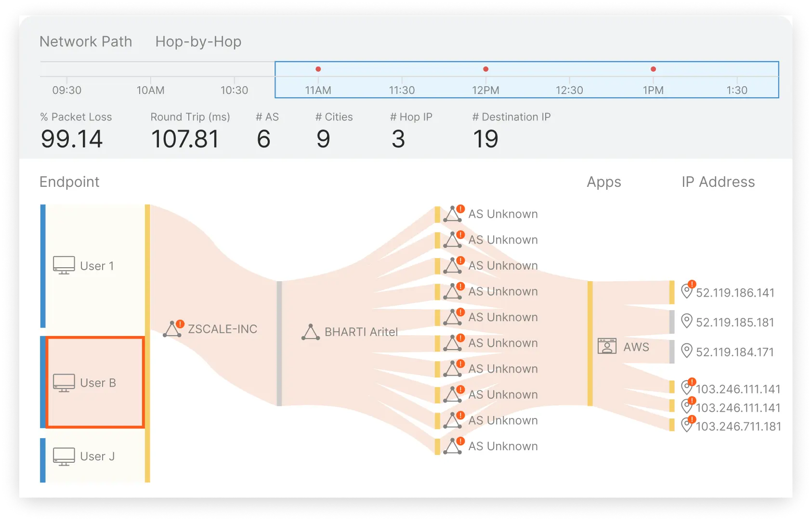Click the location pin beside 52.119.186.141
Screen dimensions: 812x521
pos(687,292)
